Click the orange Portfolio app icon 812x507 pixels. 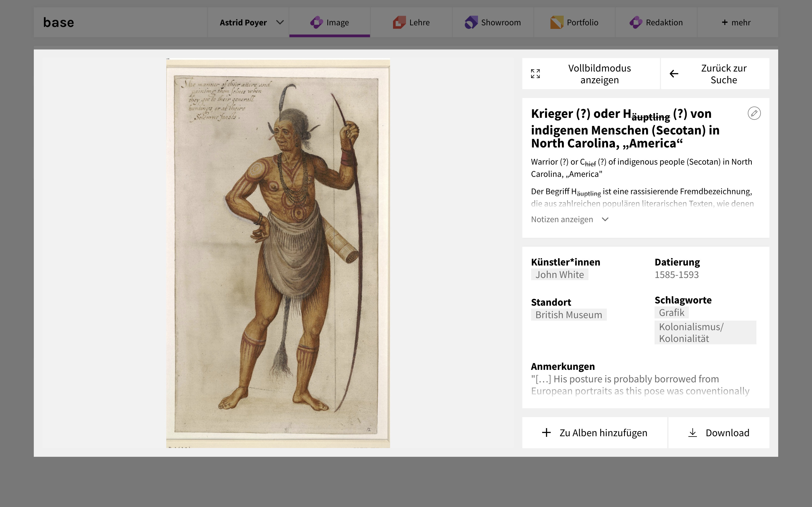557,23
